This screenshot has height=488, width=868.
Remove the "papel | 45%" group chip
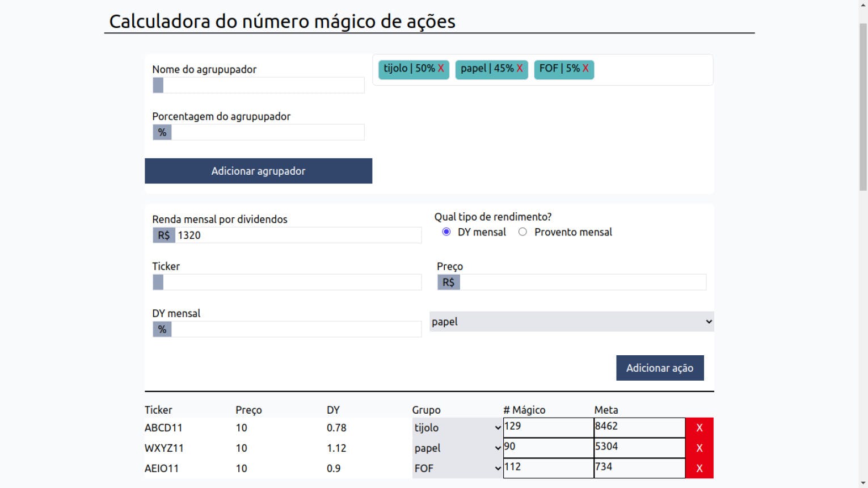coord(519,69)
